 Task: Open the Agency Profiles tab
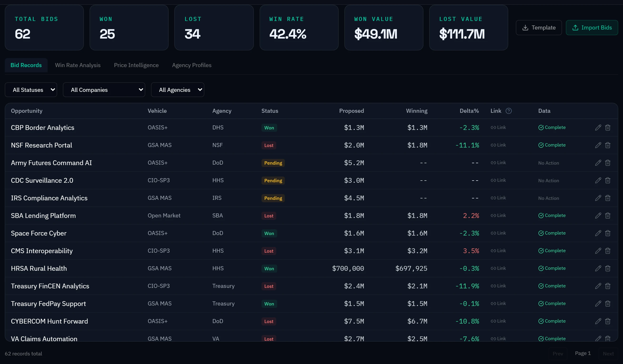(192, 65)
